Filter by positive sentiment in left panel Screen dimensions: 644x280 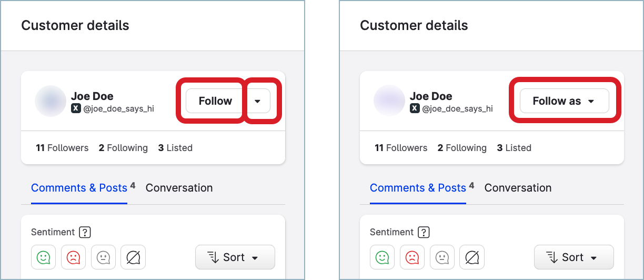pos(44,257)
